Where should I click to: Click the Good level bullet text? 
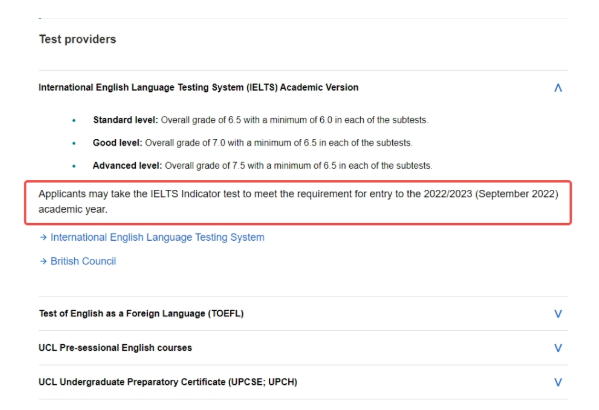click(253, 143)
